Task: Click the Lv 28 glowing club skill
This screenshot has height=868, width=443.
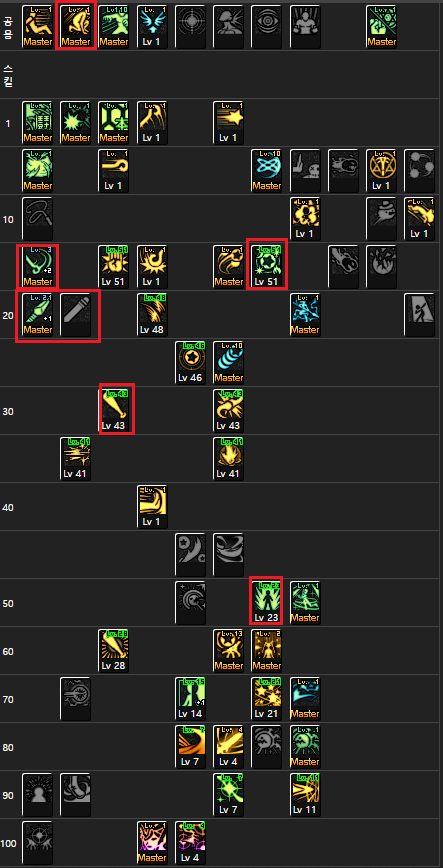Action: pos(114,650)
